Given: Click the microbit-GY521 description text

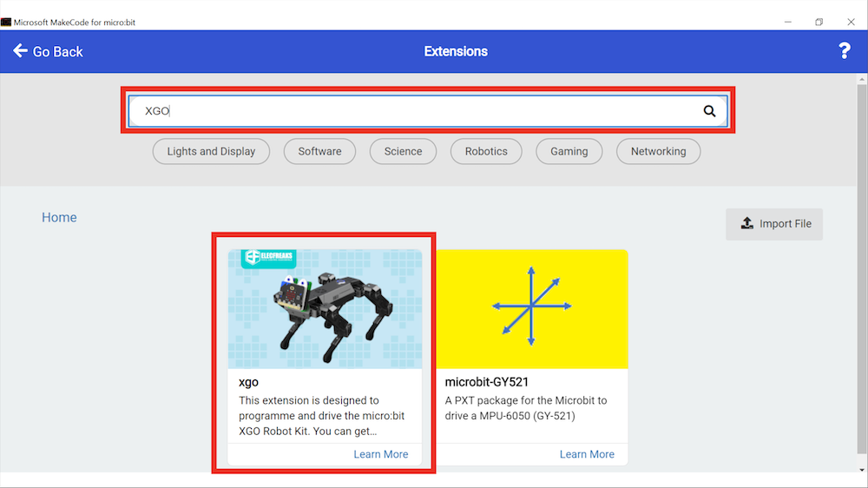Looking at the screenshot, I should point(526,408).
